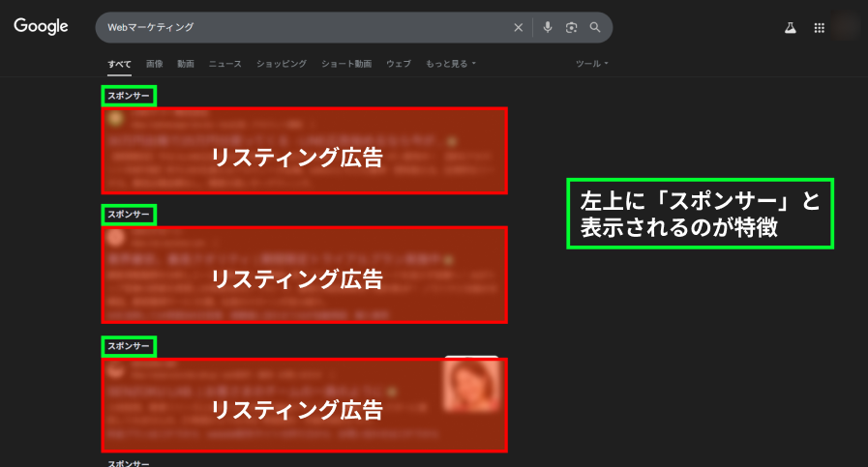Select the ショート動画 tab

click(346, 64)
